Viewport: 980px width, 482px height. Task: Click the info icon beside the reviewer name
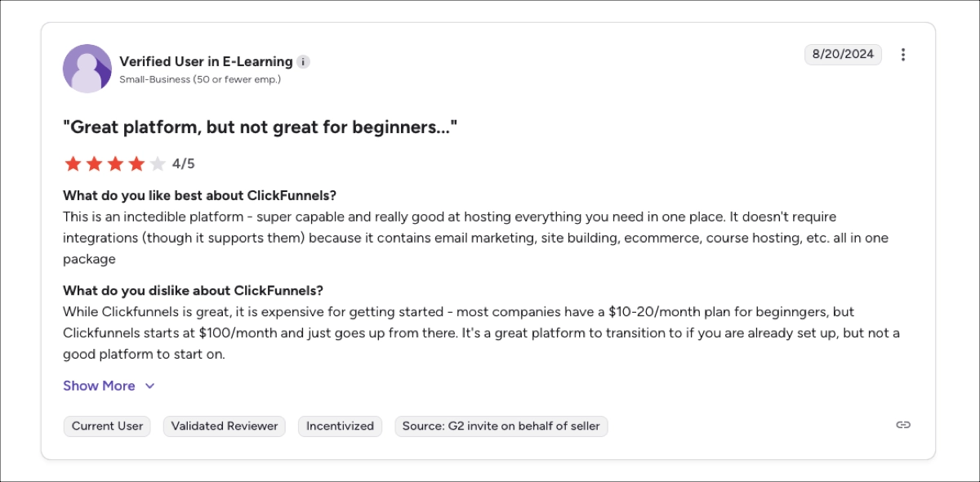click(x=304, y=61)
